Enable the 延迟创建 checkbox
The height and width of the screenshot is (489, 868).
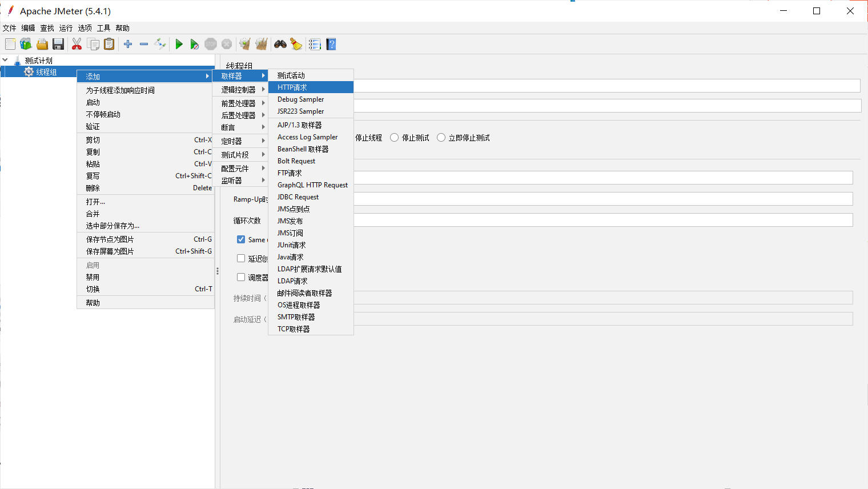coord(241,258)
